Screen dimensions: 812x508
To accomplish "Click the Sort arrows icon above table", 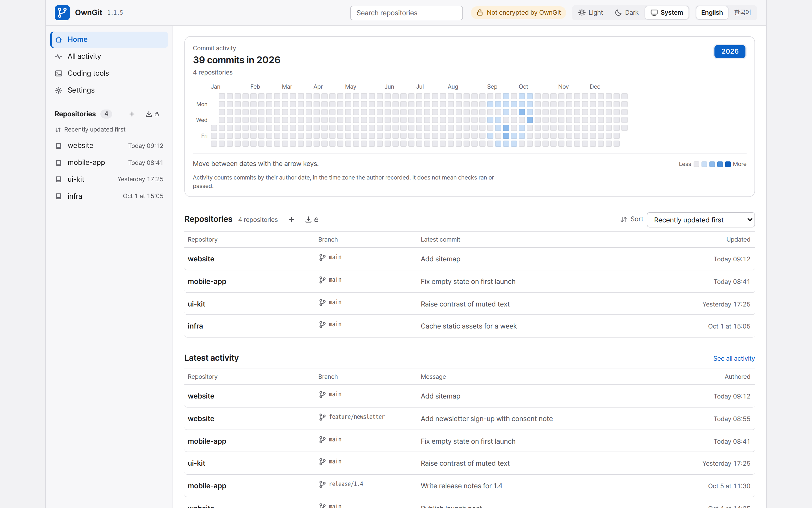I will click(623, 219).
